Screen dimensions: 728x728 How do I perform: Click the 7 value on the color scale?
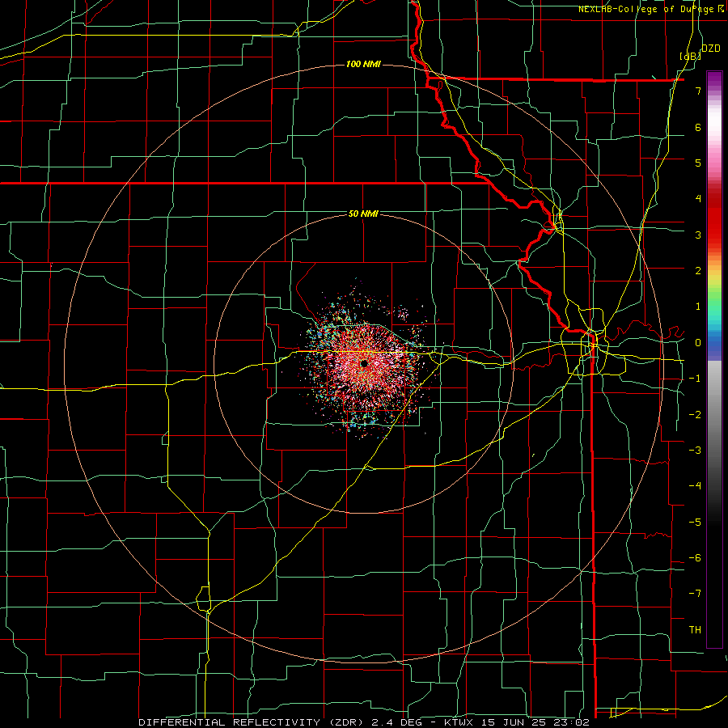pos(698,91)
